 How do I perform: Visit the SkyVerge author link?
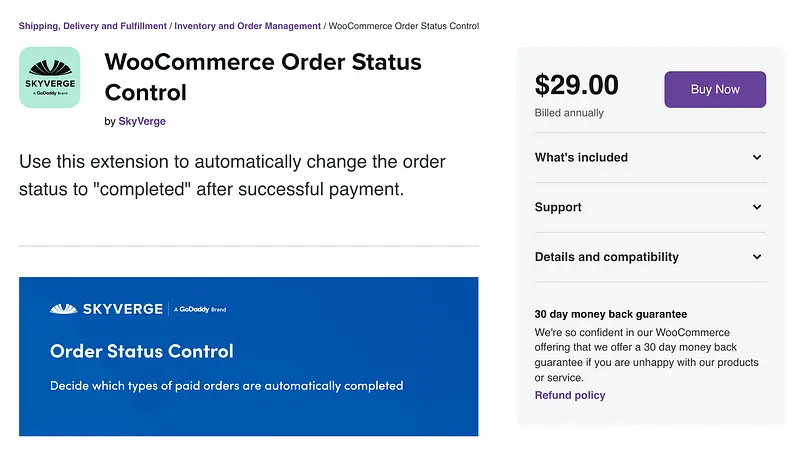pos(142,122)
